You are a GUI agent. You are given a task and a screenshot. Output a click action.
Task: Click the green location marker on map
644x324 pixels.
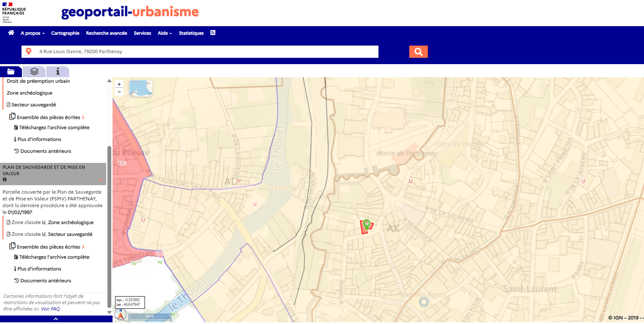pos(367,224)
